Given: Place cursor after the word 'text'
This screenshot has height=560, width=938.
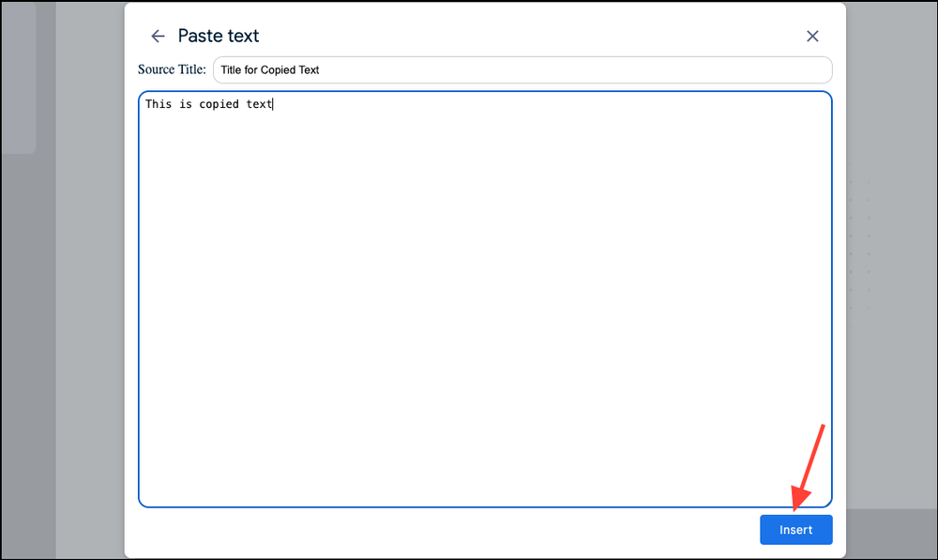Looking at the screenshot, I should [273, 103].
